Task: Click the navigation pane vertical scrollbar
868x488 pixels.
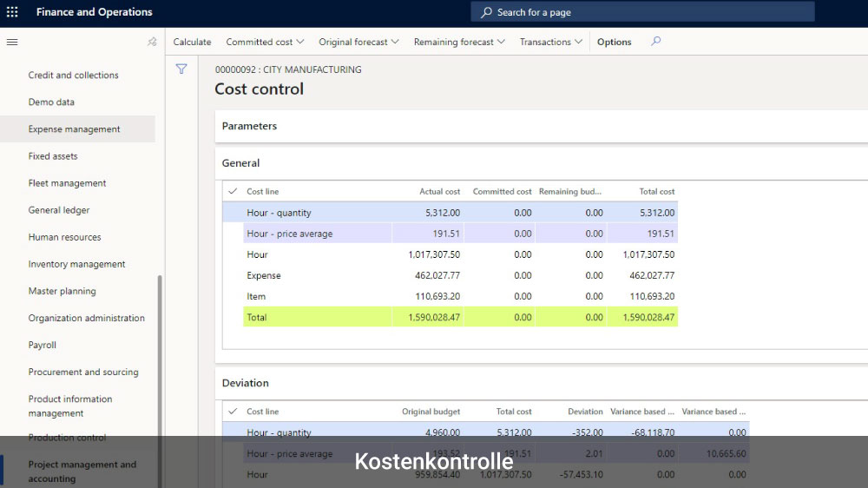Action: tap(159, 365)
